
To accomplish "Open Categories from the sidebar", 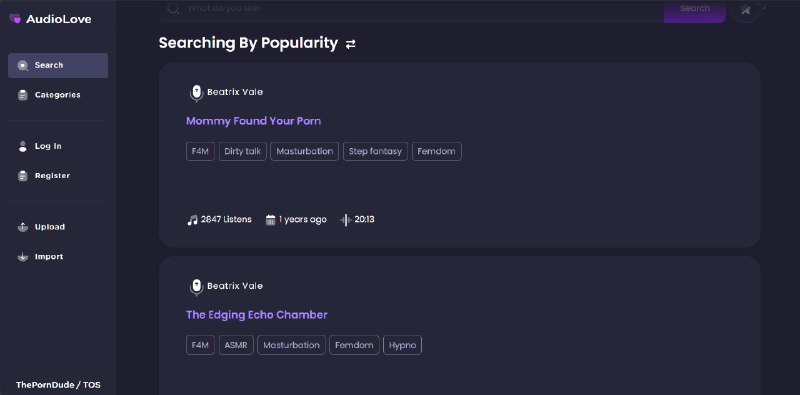I will (x=58, y=95).
